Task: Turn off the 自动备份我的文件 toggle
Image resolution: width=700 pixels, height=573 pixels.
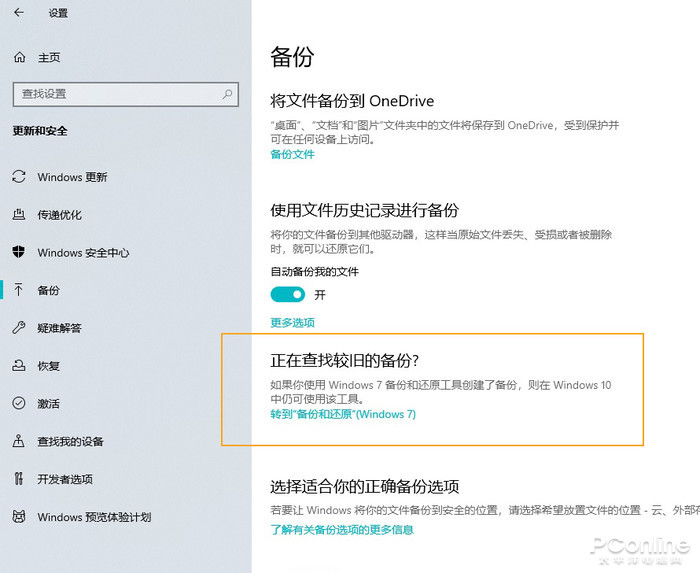Action: click(288, 295)
